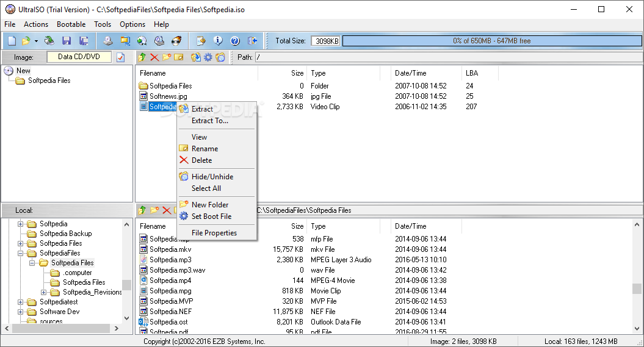Click the Save As toolbar icon

point(84,41)
